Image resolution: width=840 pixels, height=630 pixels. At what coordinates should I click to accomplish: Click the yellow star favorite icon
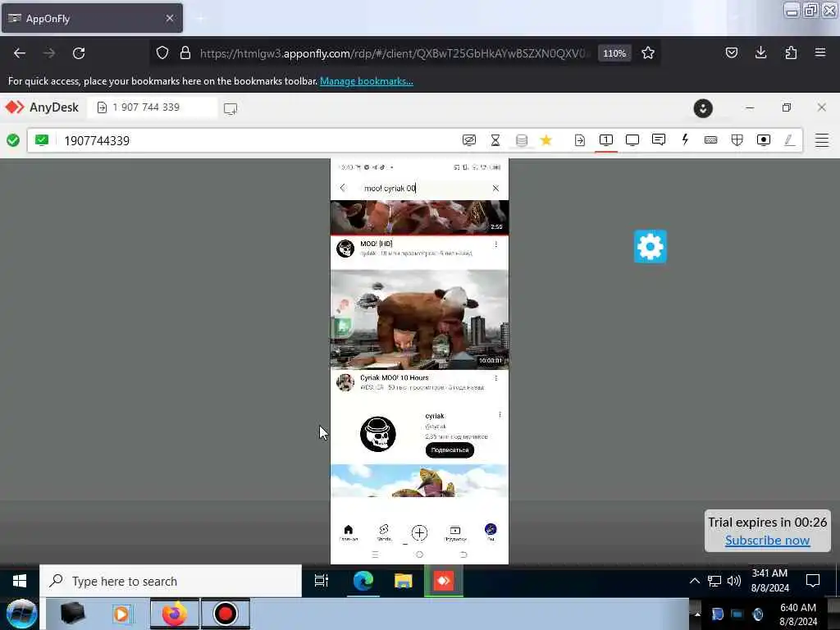(x=546, y=140)
